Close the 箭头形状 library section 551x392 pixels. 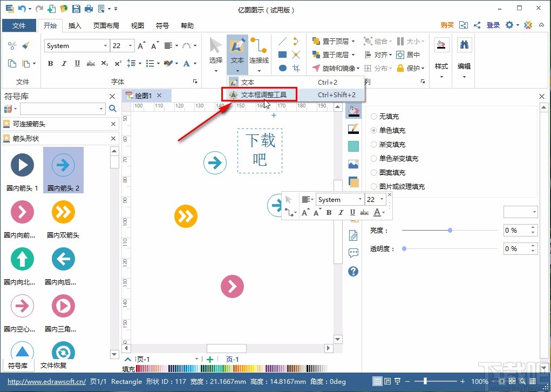(x=113, y=139)
